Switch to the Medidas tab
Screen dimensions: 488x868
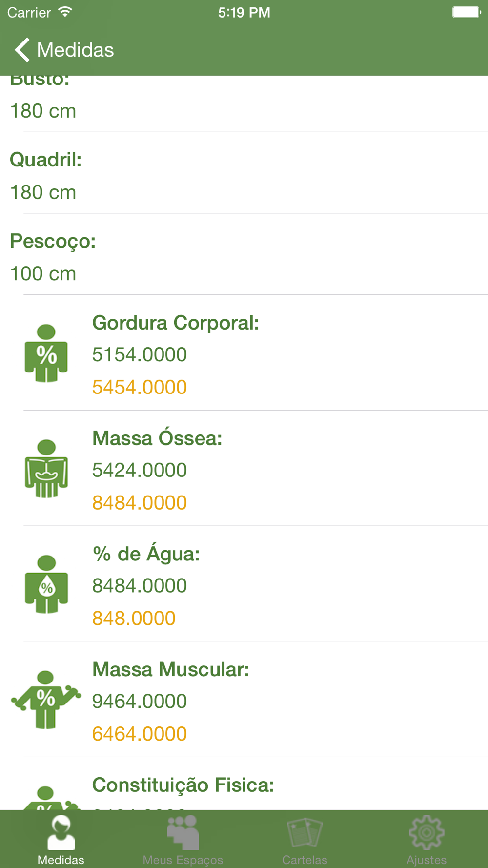point(61,839)
